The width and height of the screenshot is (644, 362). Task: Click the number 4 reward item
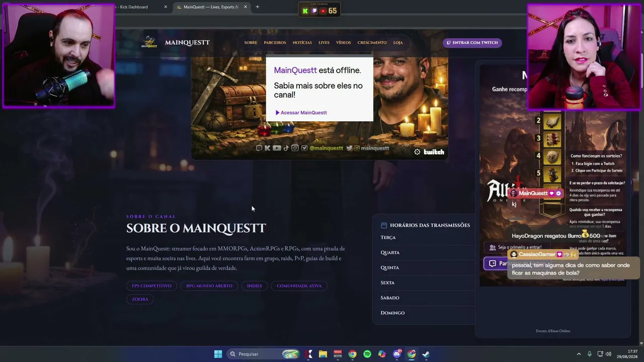(x=552, y=156)
